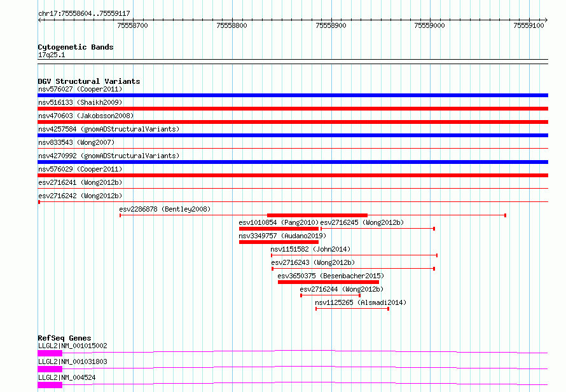Screen dimensions: 566x392
Task: Open the esv2716243 (Wong2012b) label
Action: (313, 262)
